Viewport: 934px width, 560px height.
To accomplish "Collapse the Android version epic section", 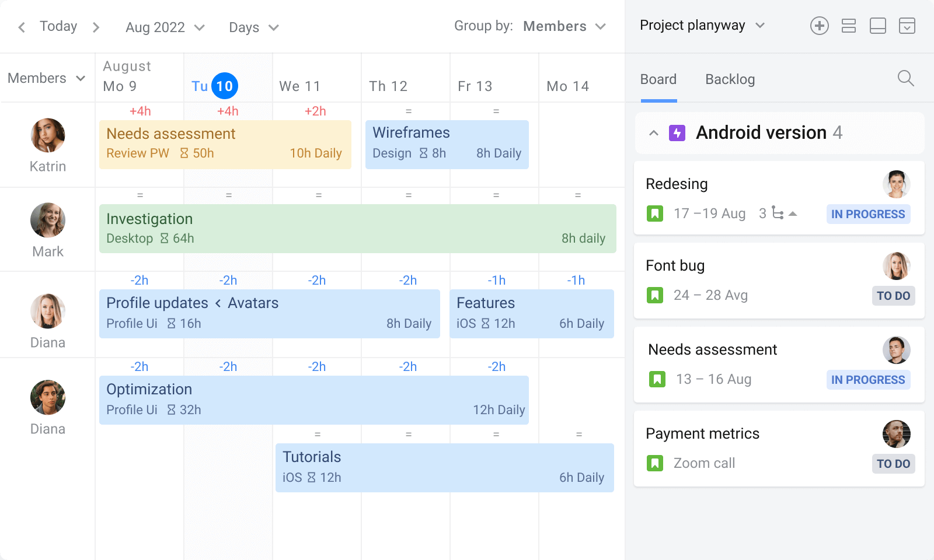I will pyautogui.click(x=654, y=132).
